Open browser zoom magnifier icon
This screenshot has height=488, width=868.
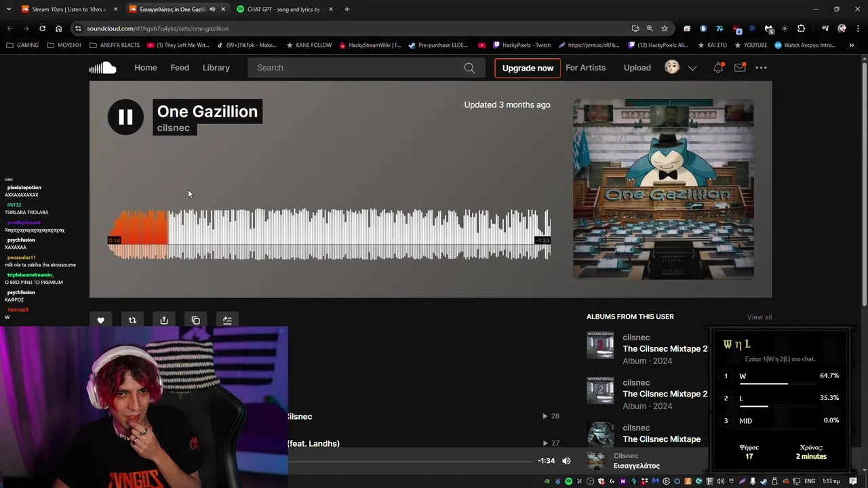click(x=650, y=28)
